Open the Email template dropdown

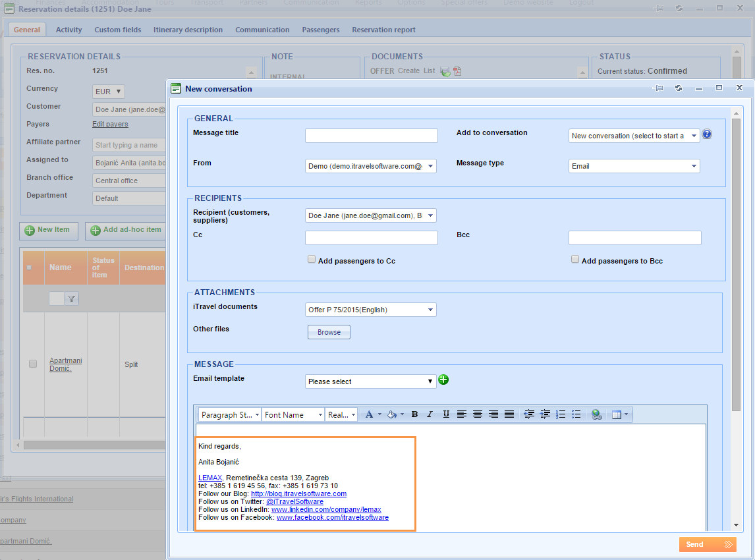click(x=371, y=381)
